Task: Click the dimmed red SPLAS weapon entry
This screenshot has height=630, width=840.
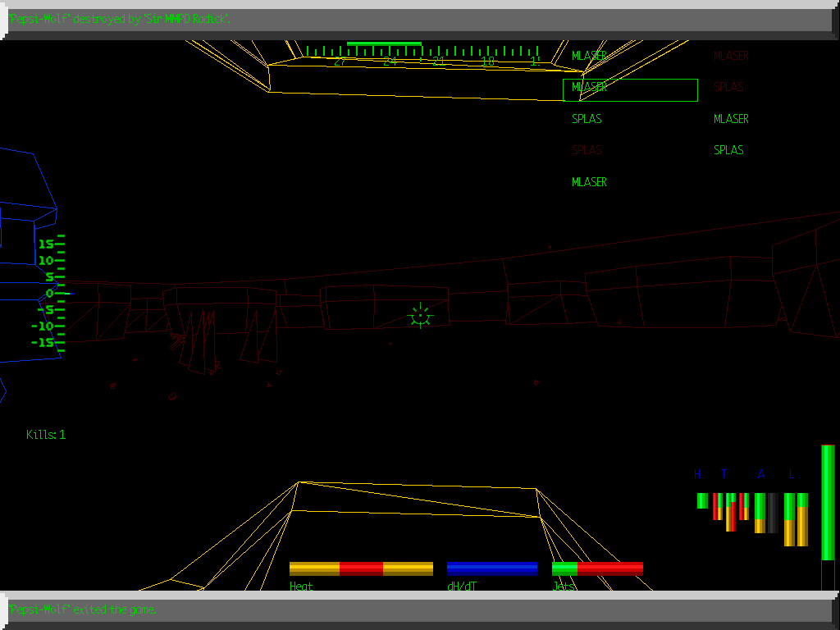Action: point(587,149)
